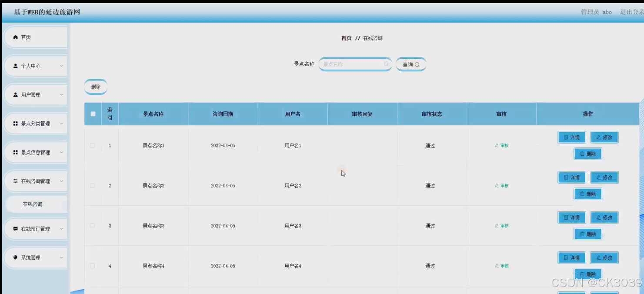Click the user icon beside 用户管理

click(16, 95)
